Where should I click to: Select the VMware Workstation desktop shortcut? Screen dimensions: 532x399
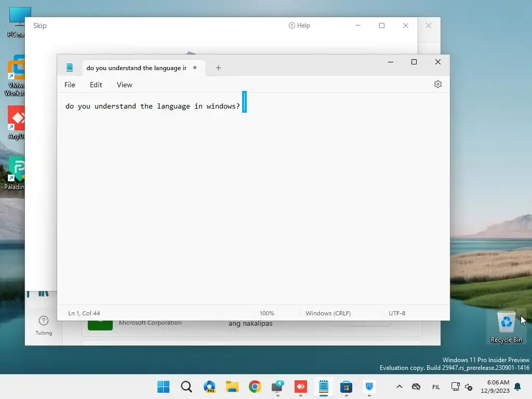[15, 75]
